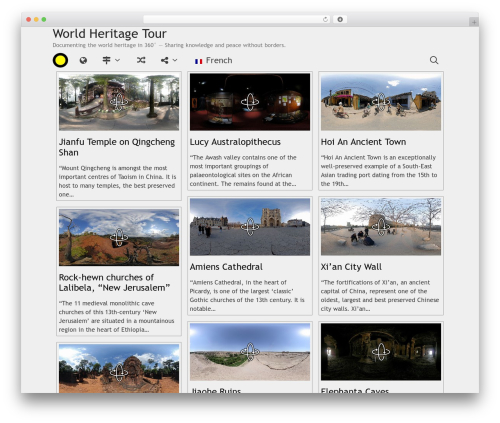Screen dimensions: 500x423
Task: Open the signpost categories dropdown
Action: pyautogui.click(x=111, y=60)
